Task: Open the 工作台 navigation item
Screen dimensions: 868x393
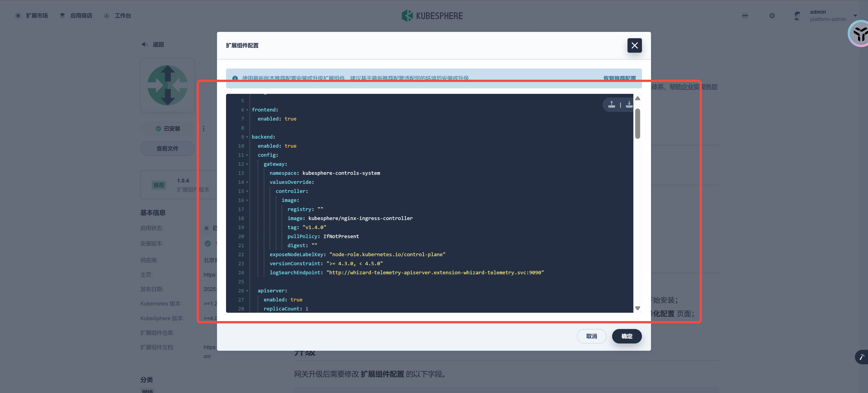Action: click(x=117, y=16)
